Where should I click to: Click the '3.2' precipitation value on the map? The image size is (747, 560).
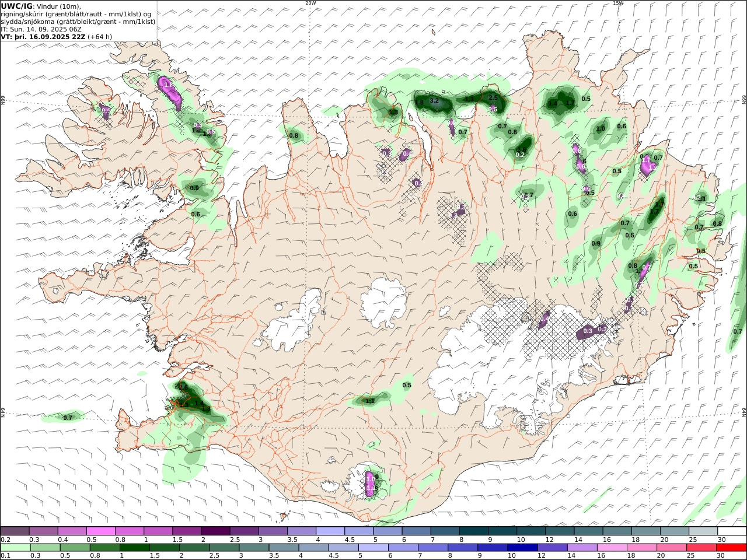434,100
